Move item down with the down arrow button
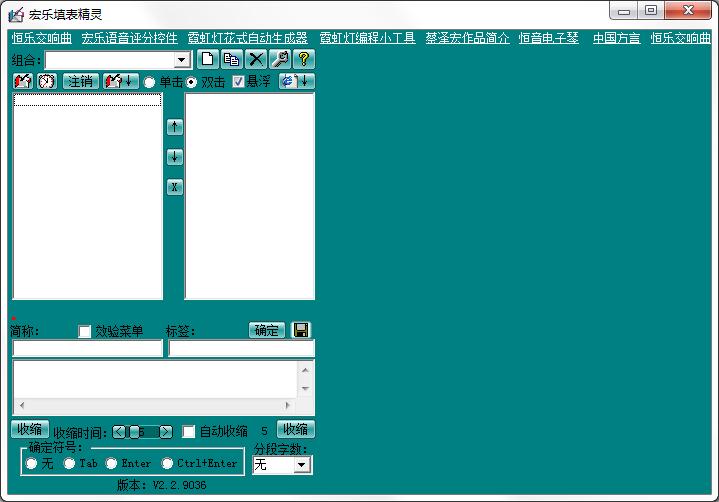719x502 pixels. tap(175, 157)
